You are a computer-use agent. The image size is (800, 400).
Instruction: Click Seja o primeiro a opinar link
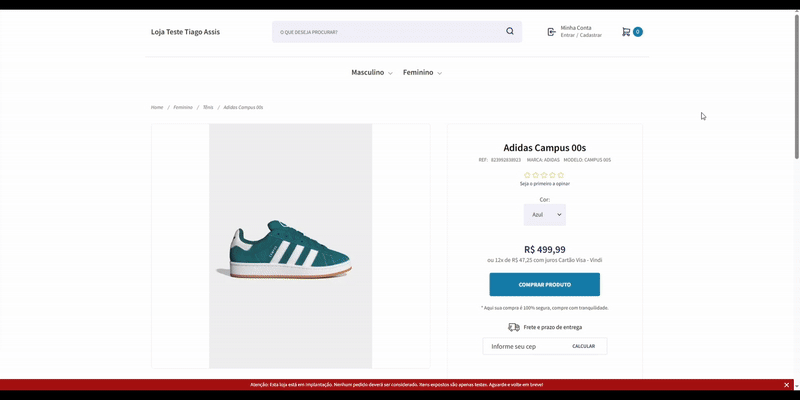tap(544, 184)
